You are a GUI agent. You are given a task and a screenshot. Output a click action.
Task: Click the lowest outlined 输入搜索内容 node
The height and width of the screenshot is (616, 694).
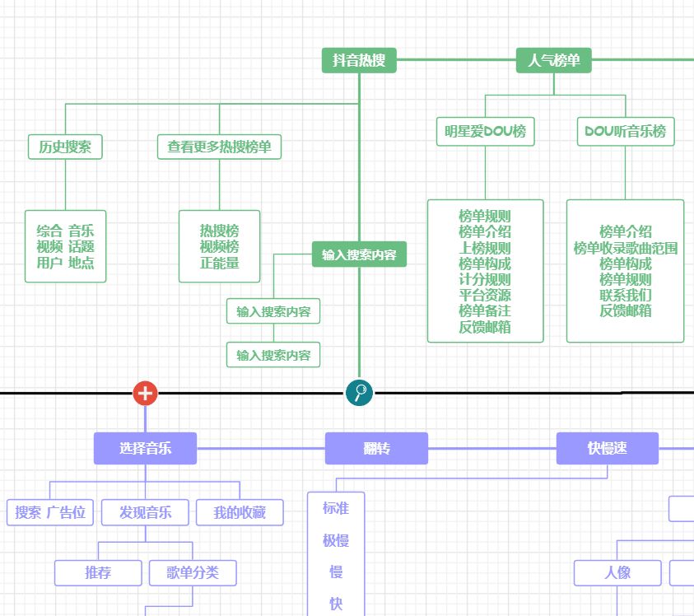click(x=273, y=355)
